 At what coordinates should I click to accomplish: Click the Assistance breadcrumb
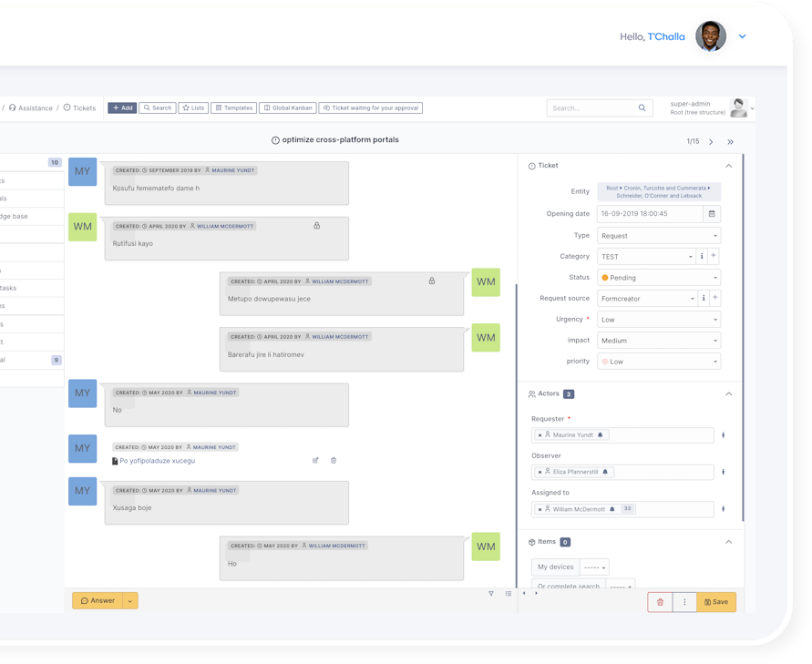31,107
